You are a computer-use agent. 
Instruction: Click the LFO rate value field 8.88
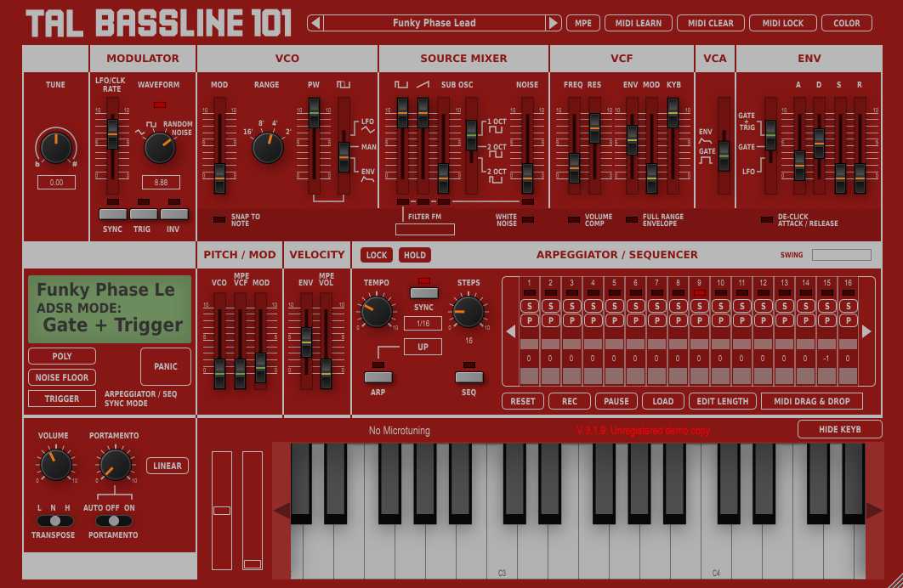161,183
